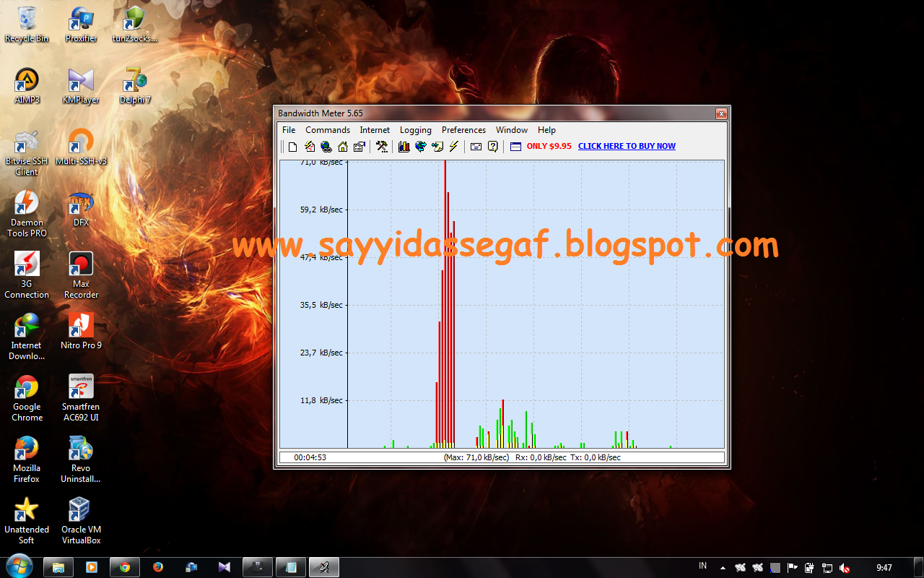Expand hidden icons in the system tray
924x578 pixels.
pyautogui.click(x=723, y=567)
